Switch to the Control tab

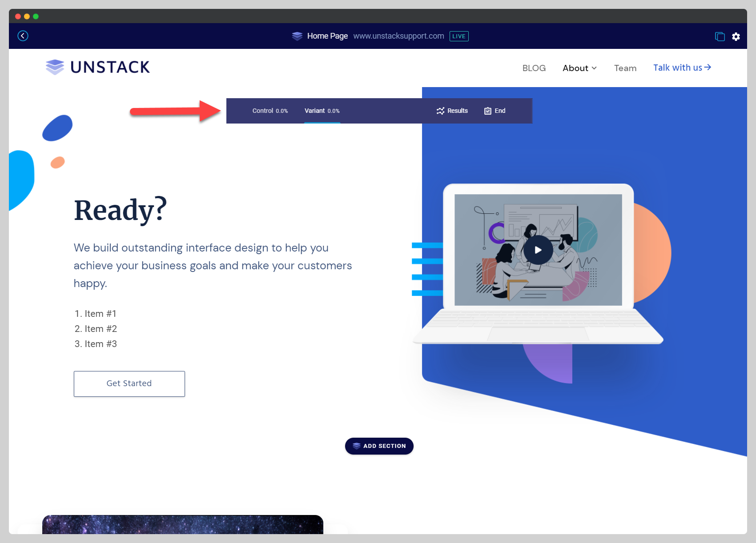[x=270, y=111]
